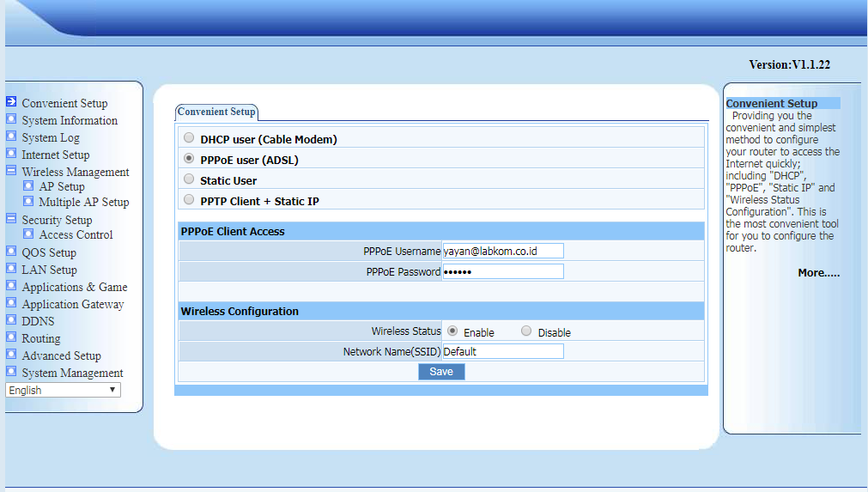Viewport: 868px width, 492px height.
Task: Open the Routing page
Action: [41, 338]
